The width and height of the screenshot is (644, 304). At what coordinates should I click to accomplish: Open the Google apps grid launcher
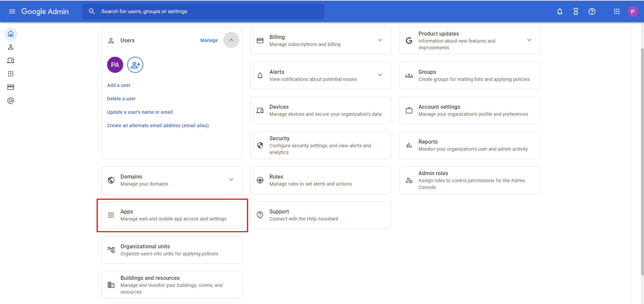pos(617,11)
